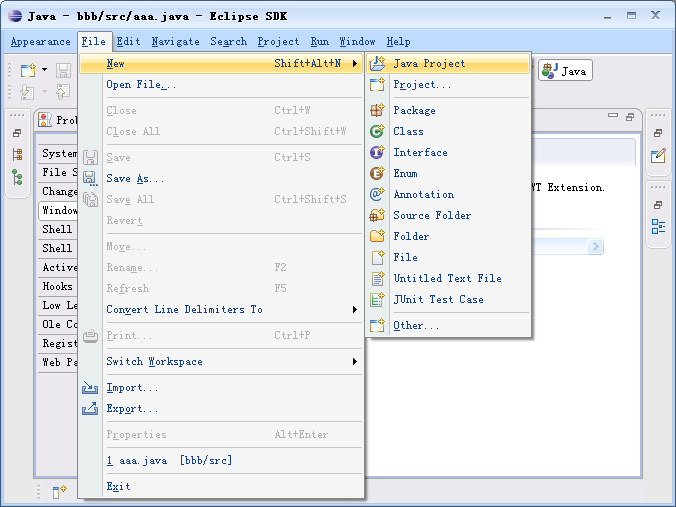Click the yellow Folder icon
676x507 pixels.
click(x=377, y=236)
